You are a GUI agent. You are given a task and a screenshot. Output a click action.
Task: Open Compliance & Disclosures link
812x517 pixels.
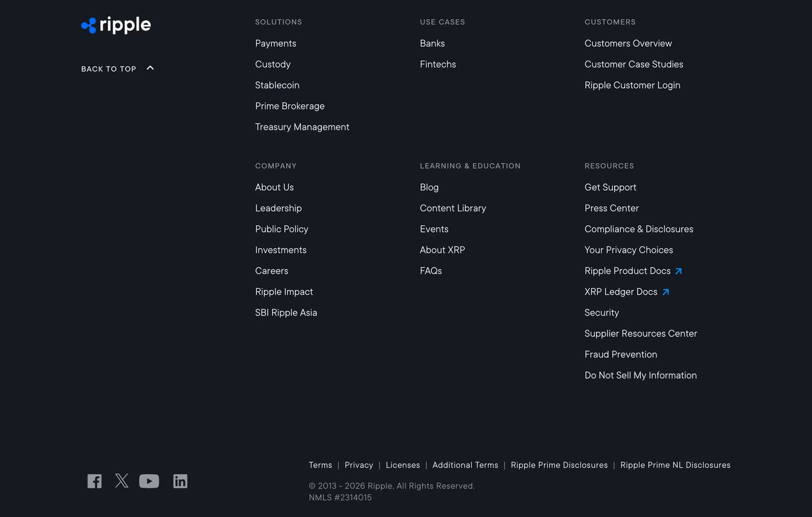click(639, 229)
